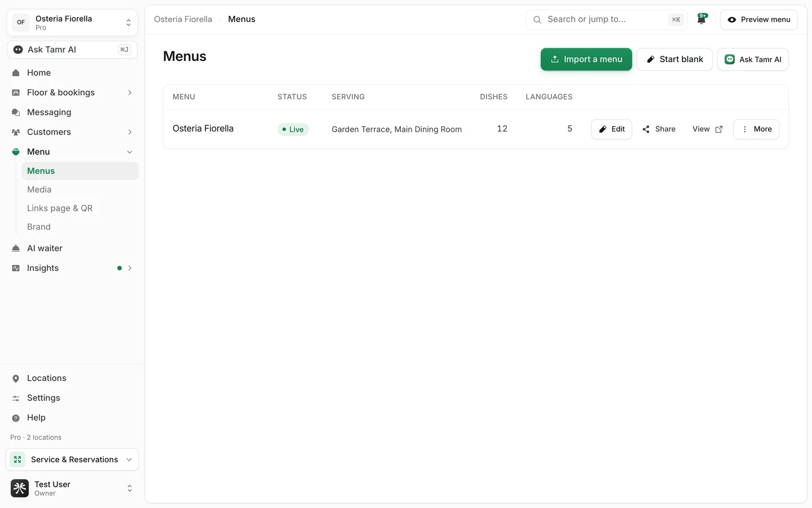The image size is (812, 508).
Task: Click the Floor & bookings sidebar icon
Action: 16,93
